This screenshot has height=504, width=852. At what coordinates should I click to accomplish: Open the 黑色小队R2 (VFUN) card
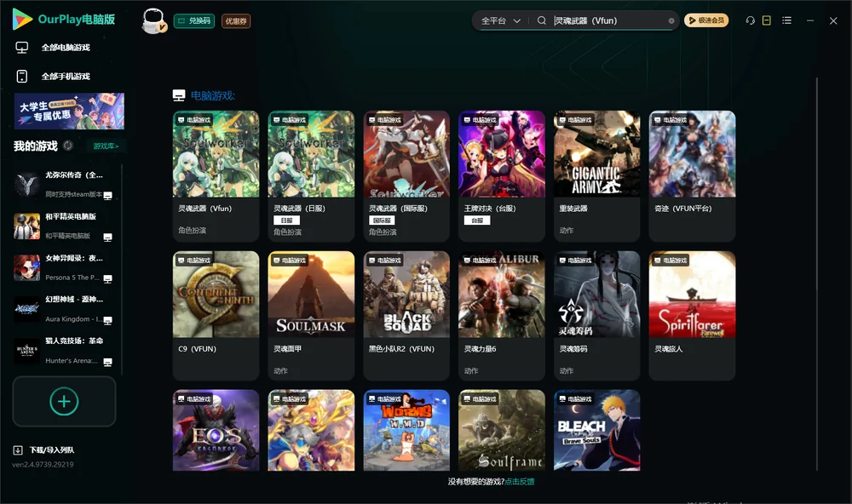[406, 316]
